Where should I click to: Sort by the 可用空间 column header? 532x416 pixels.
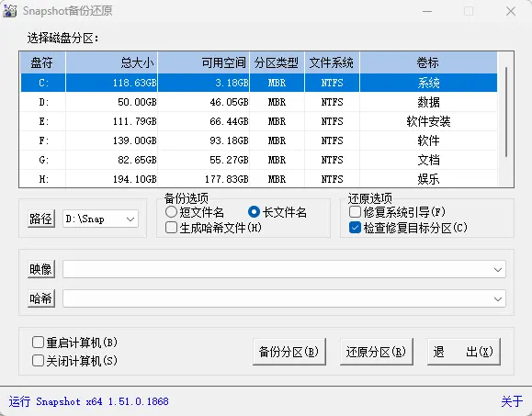(204, 62)
